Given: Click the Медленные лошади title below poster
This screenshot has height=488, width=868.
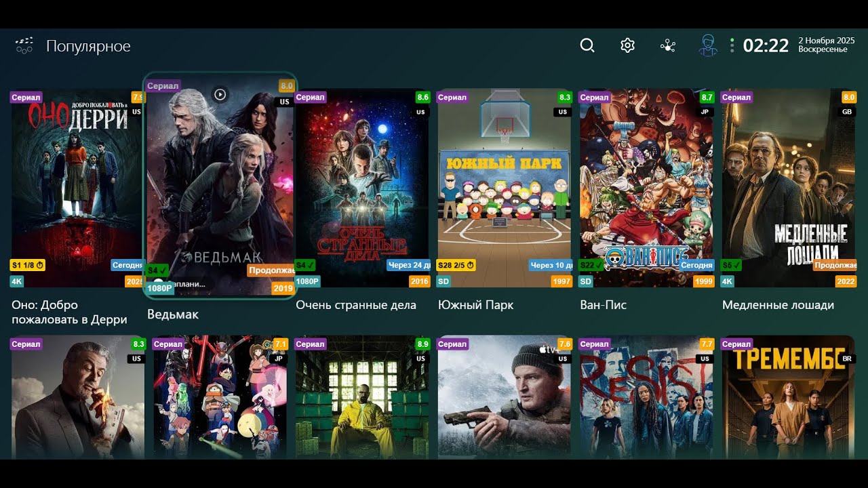Looking at the screenshot, I should 778,305.
